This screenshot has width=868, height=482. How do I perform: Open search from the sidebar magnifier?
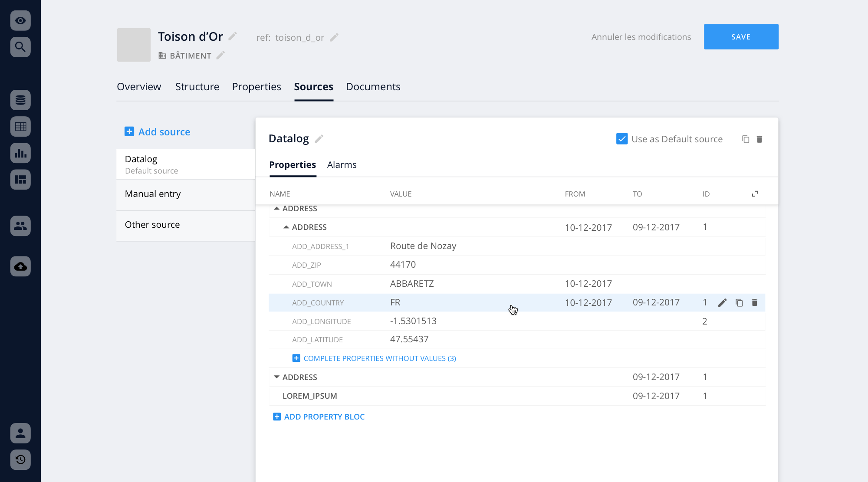tap(20, 47)
